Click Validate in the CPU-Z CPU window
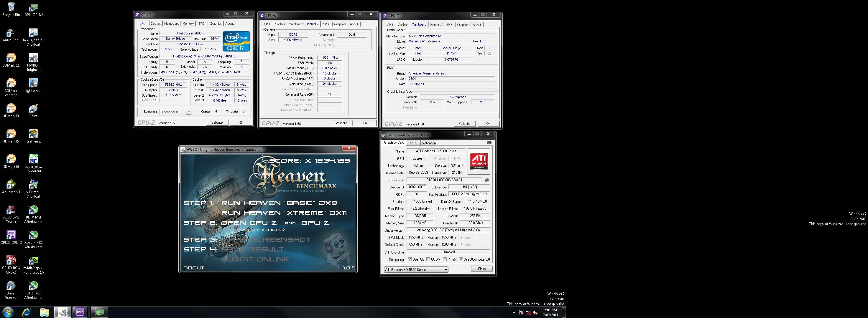The height and width of the screenshot is (318, 868). click(217, 122)
